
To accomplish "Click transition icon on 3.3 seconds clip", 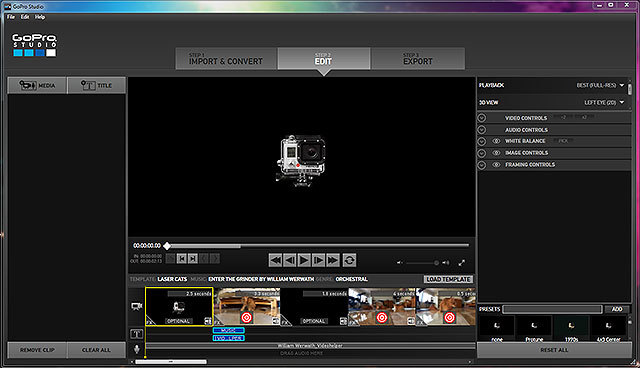I will click(x=276, y=321).
